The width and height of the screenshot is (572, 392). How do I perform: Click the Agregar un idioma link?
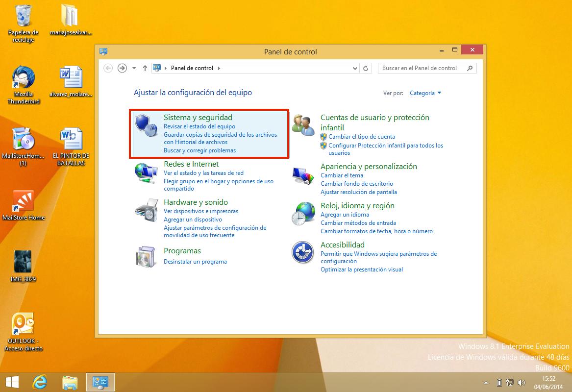point(345,215)
